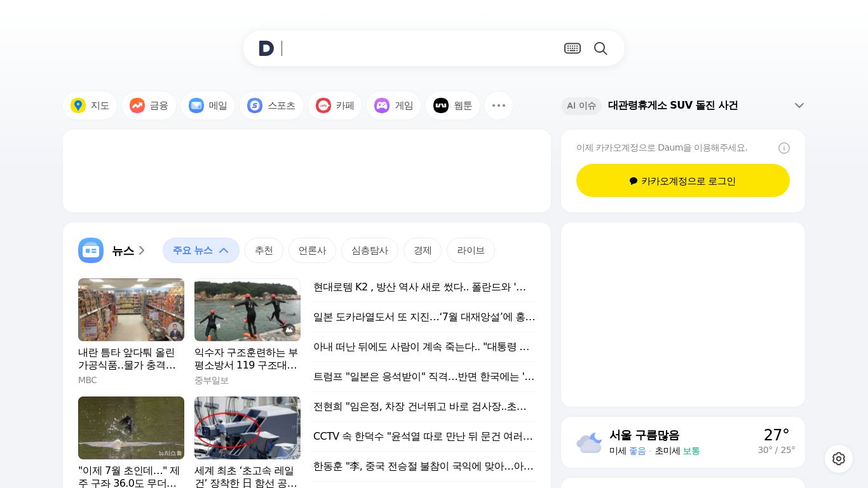Image resolution: width=868 pixels, height=488 pixels.
Task: Click the info icon beside login notice
Action: coord(784,148)
